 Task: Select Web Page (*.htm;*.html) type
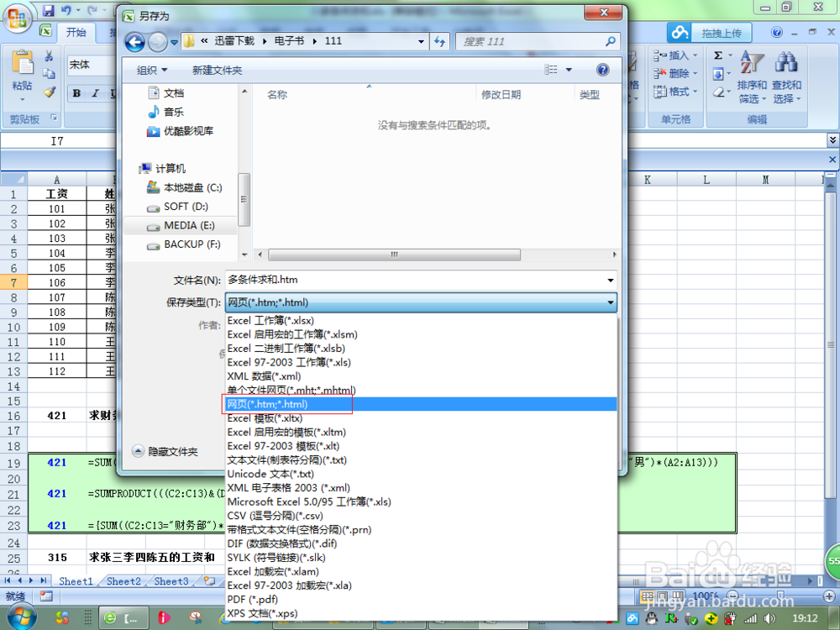421,404
